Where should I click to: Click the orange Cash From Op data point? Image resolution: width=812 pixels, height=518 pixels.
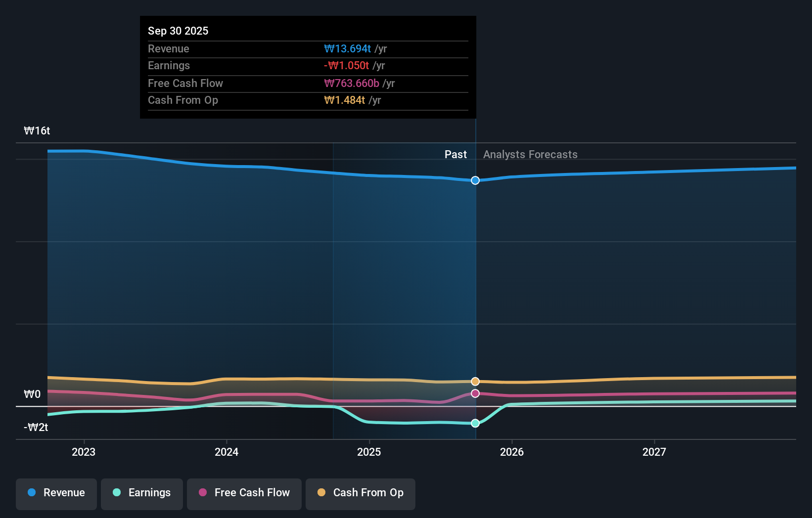click(x=475, y=382)
